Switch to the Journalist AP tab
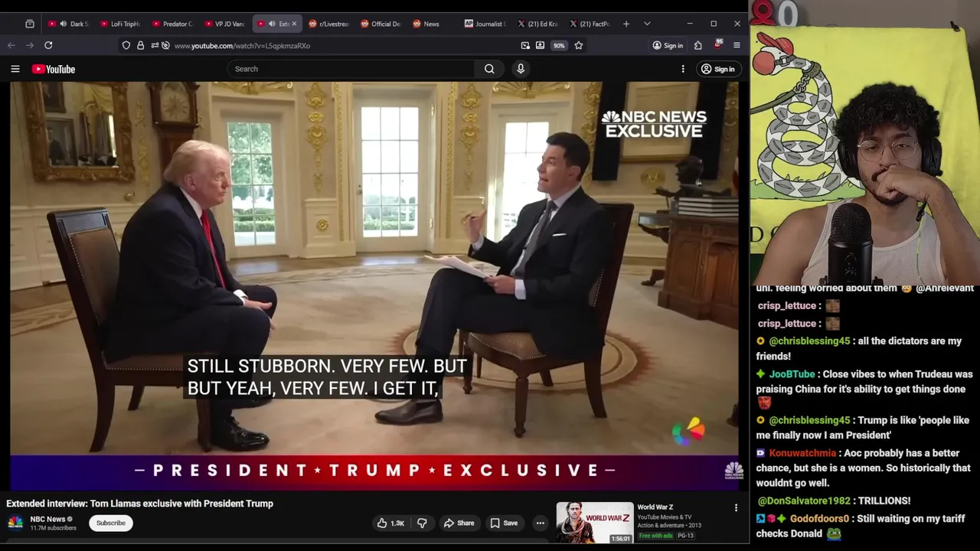This screenshot has height=551, width=980. click(x=485, y=24)
